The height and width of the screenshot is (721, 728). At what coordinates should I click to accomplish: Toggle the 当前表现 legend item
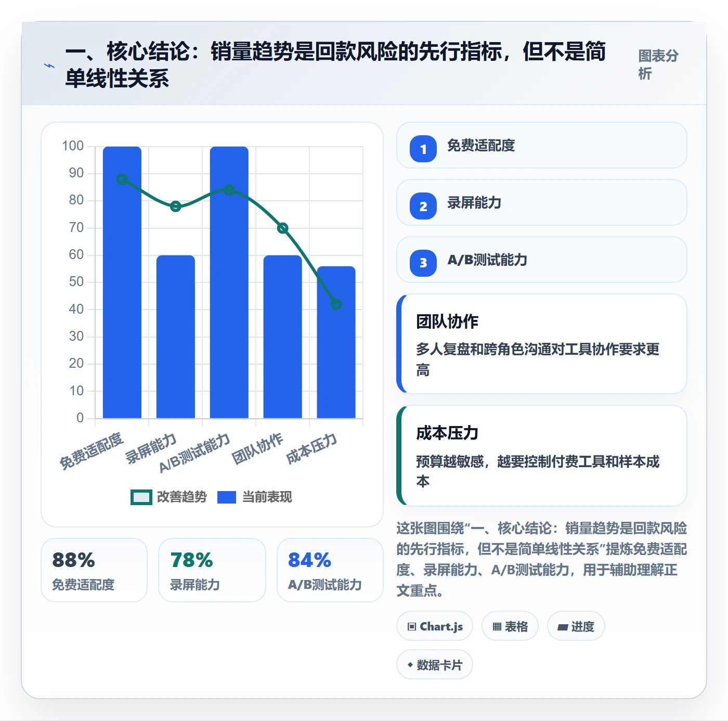tap(254, 497)
